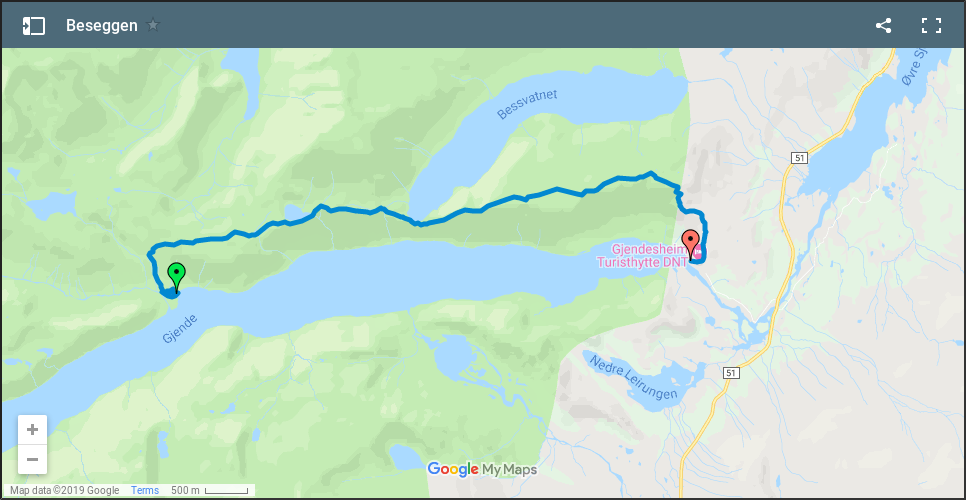
Task: Click the Google My Maps logo
Action: (482, 470)
